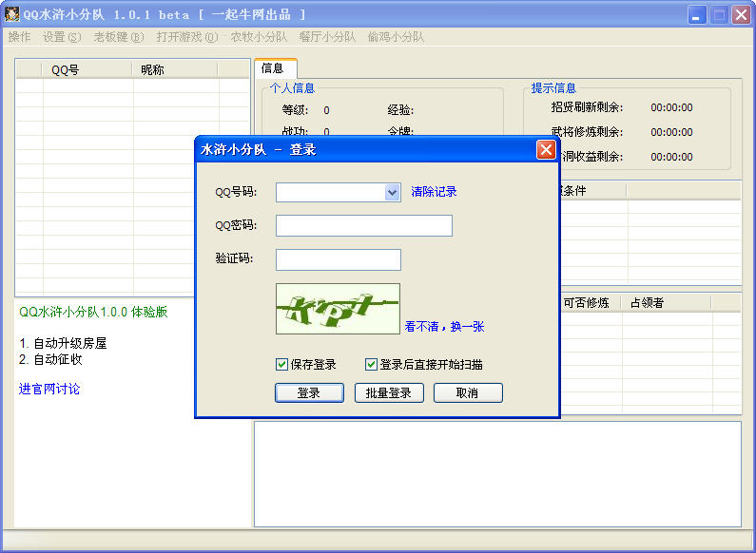Focus the QQ密码 input field
Viewport: 756px width, 553px height.
coord(363,225)
